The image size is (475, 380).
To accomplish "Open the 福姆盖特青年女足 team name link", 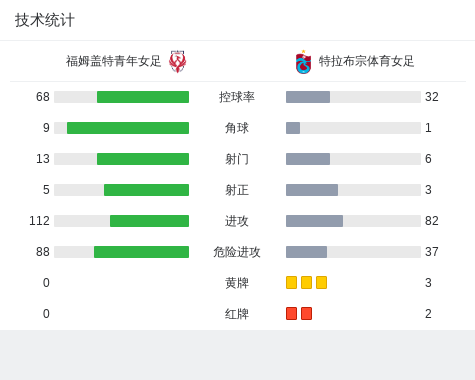I will (113, 61).
